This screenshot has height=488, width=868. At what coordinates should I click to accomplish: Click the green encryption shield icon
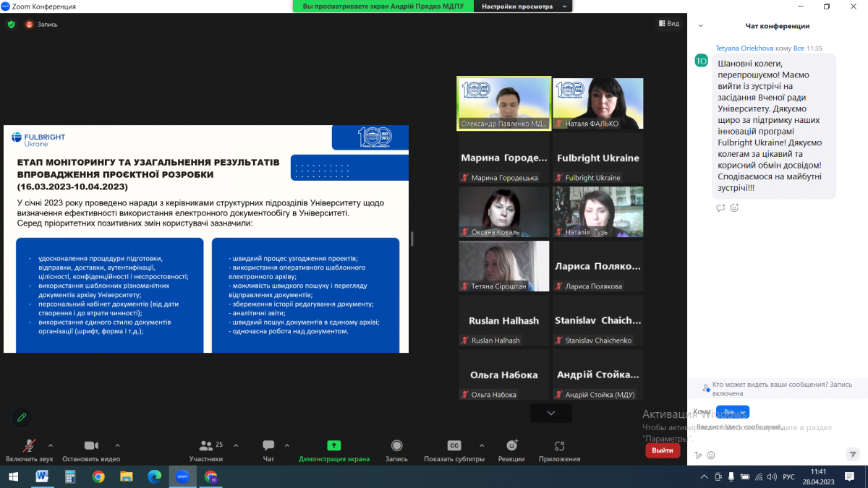11,25
